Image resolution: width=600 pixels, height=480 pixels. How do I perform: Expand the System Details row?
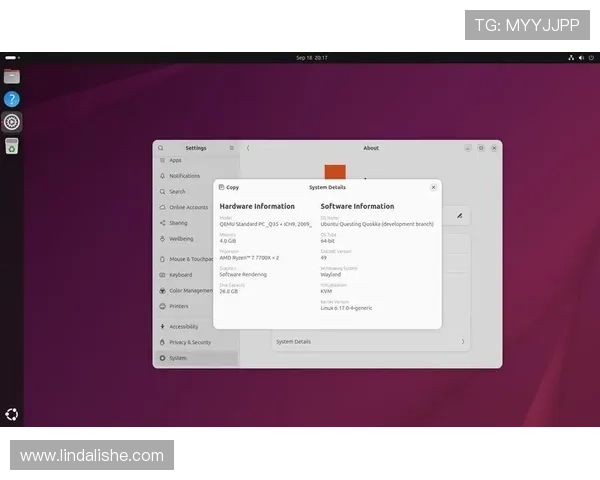pos(370,342)
